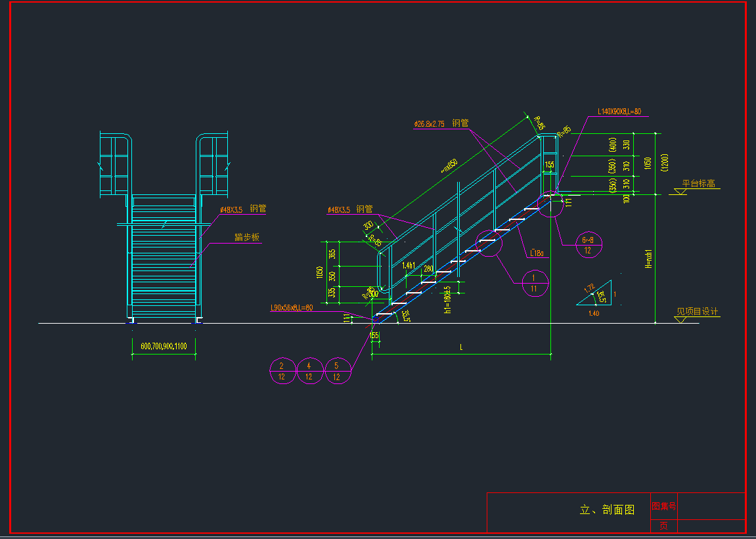Screen dimensions: 756x539
Task: Select the (1200) overall railing height dimension
Action: click(x=665, y=162)
